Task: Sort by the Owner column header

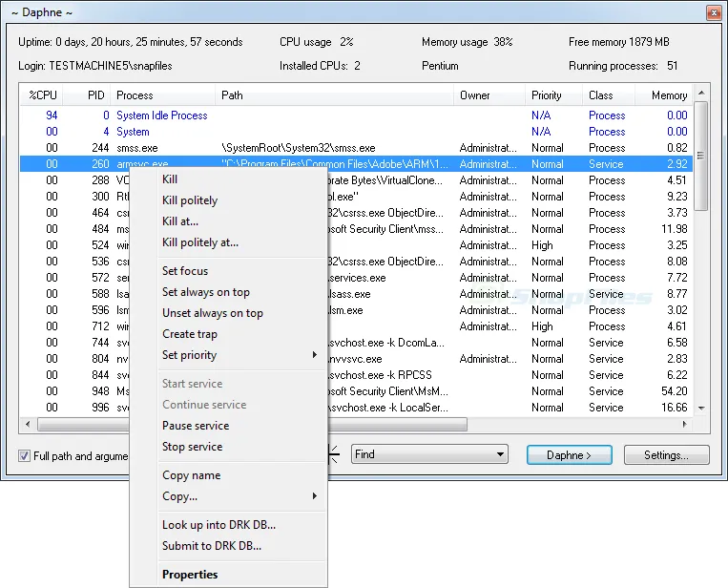Action: point(489,95)
